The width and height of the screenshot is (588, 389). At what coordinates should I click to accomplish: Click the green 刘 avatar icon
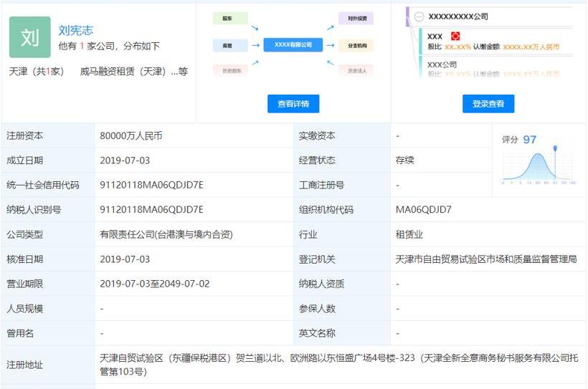click(x=30, y=37)
